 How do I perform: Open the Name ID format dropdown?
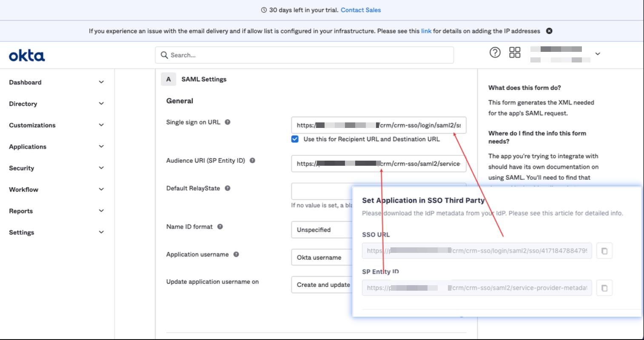[322, 230]
